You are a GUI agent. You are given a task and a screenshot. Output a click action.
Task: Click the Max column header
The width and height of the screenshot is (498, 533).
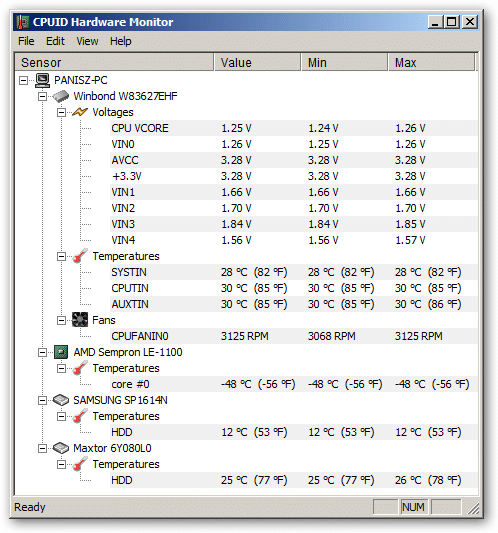pos(431,63)
